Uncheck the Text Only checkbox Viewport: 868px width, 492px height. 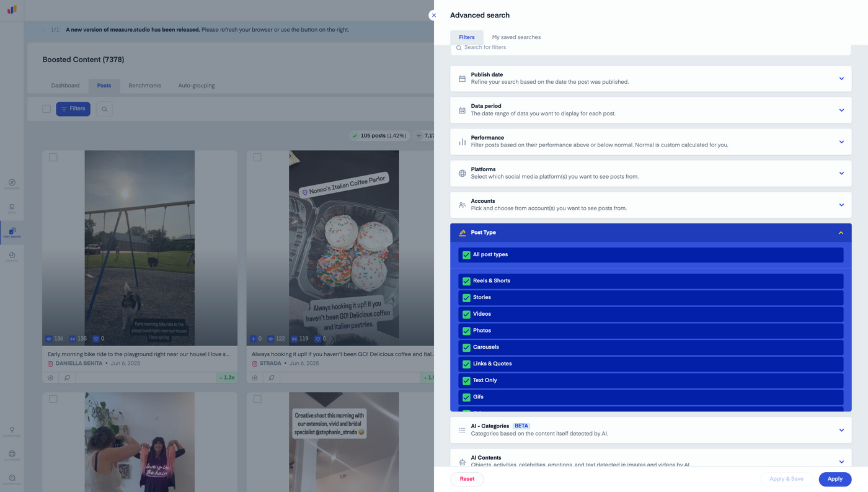click(466, 380)
